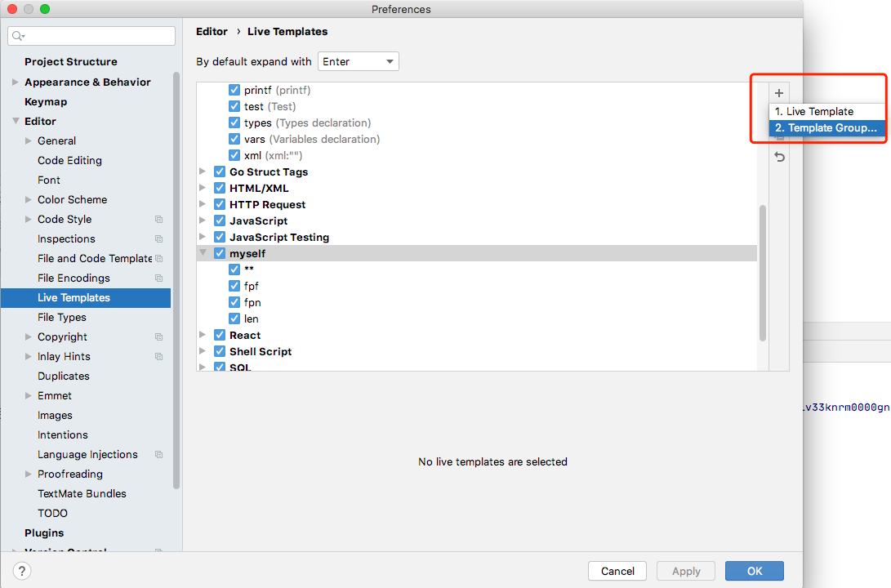Viewport: 891px width, 588px height.
Task: Click the OK button
Action: click(754, 571)
